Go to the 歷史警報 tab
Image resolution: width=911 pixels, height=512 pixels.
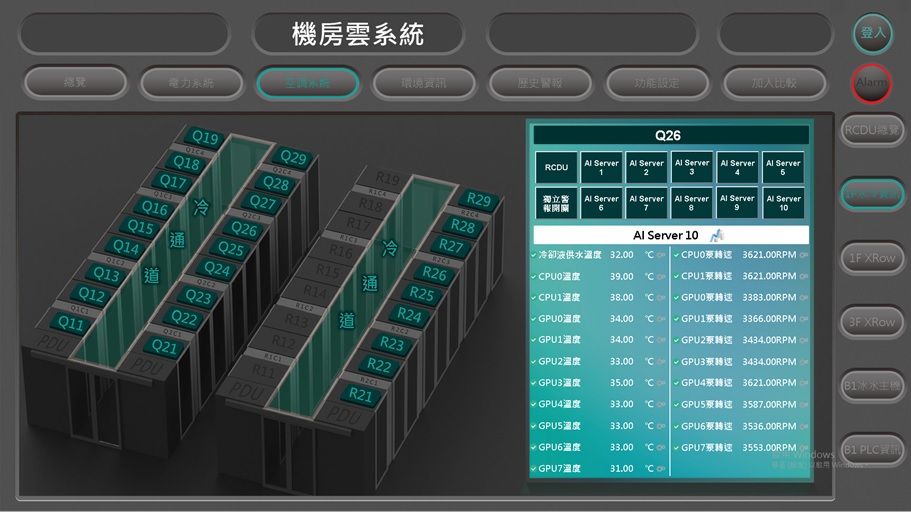pyautogui.click(x=540, y=83)
